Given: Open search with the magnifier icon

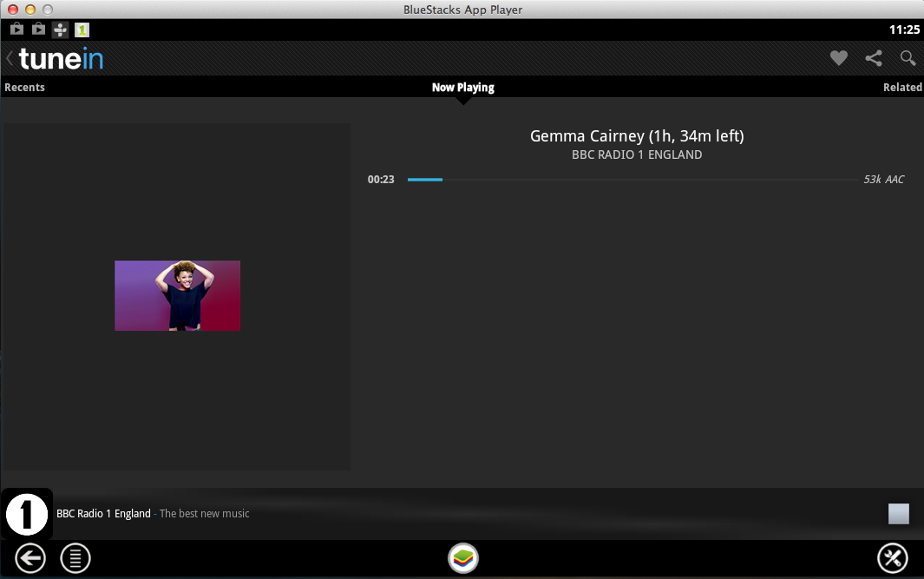Looking at the screenshot, I should [x=908, y=58].
